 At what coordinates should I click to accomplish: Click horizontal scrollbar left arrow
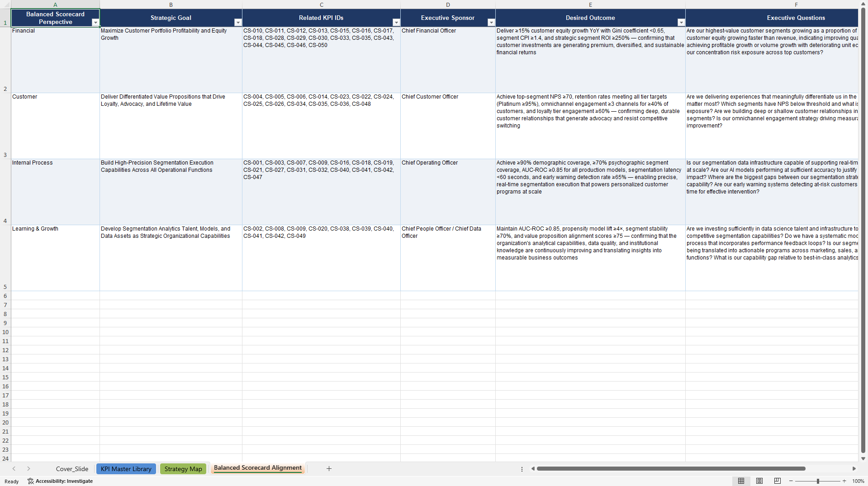tap(533, 469)
